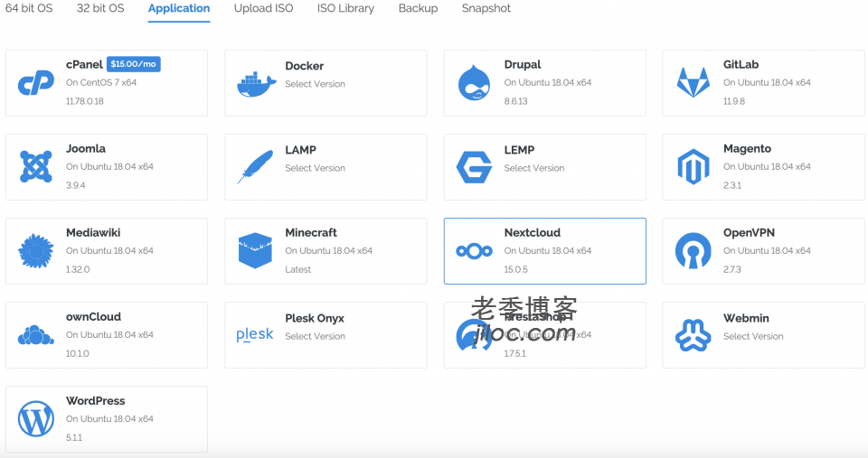This screenshot has height=458, width=868.
Task: Click GitLab version 11.9.8
Action: click(x=734, y=101)
